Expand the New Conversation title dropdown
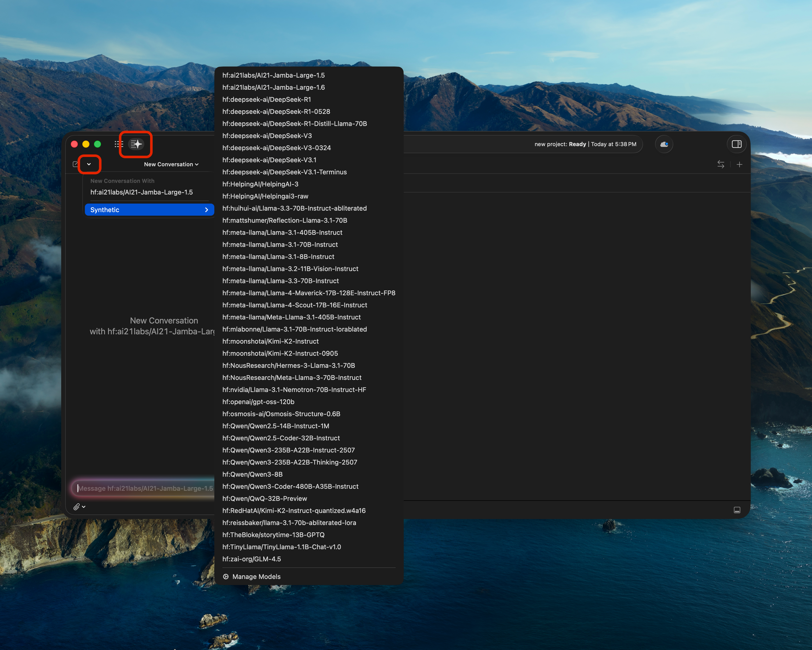The width and height of the screenshot is (812, 650). click(x=171, y=164)
